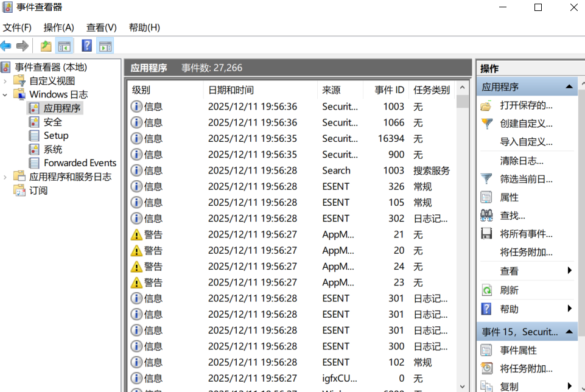
Task: Select 订阅 in the tree
Action: (x=38, y=191)
